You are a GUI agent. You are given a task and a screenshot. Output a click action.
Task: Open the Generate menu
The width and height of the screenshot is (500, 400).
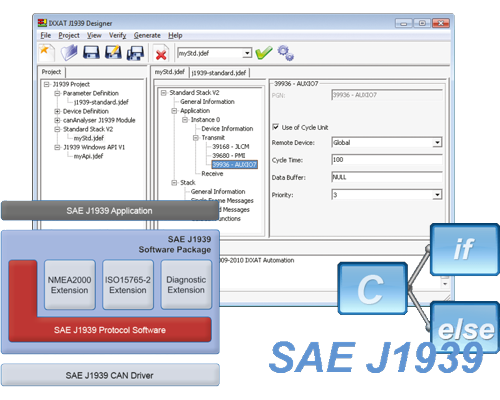[147, 35]
